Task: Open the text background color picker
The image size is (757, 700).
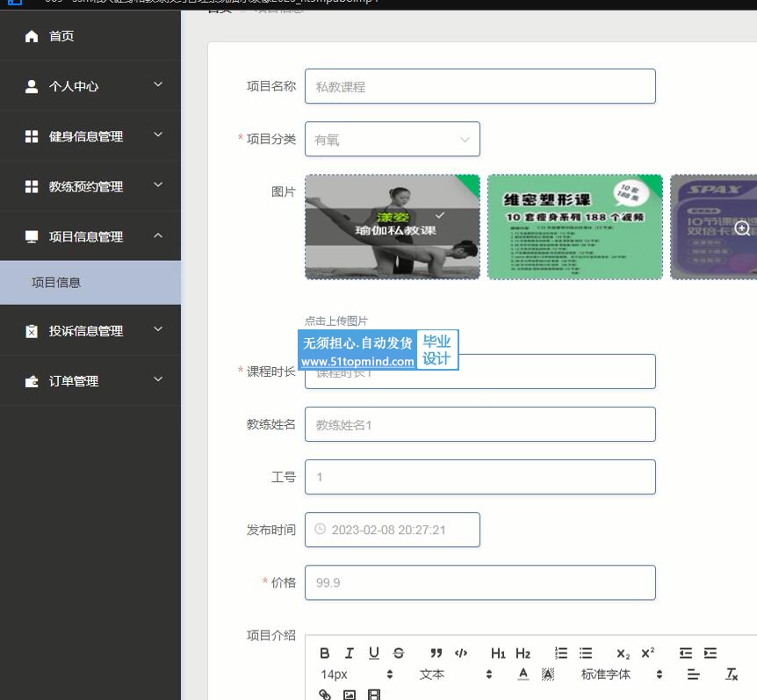Action: coord(547,674)
